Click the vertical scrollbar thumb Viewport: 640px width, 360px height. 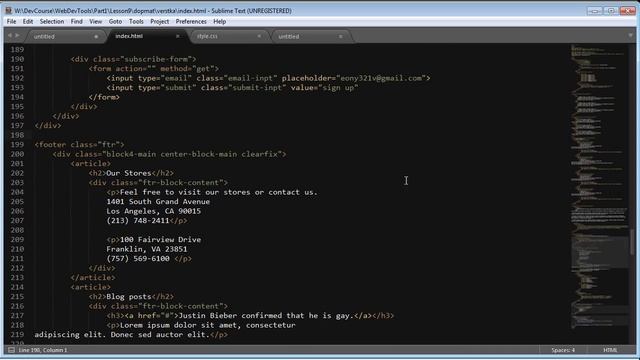632,242
